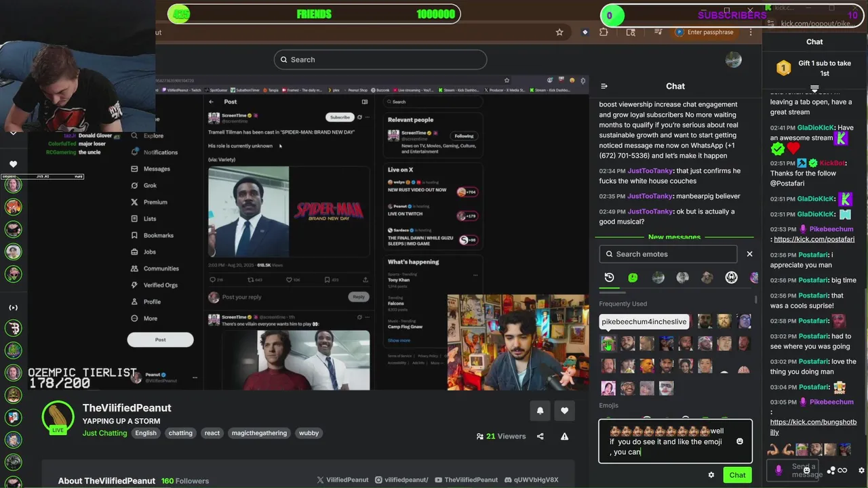Open the browser extensions puzzle icon
The image size is (868, 488).
(604, 32)
